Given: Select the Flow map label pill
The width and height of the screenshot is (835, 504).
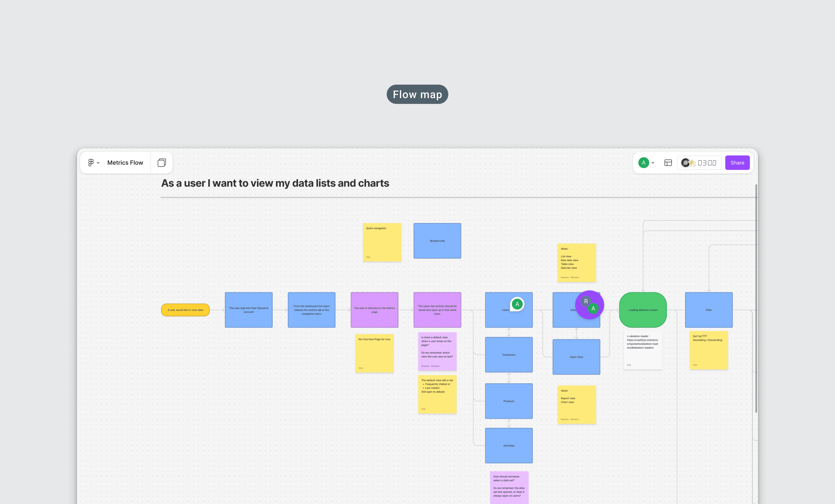Looking at the screenshot, I should point(417,94).
